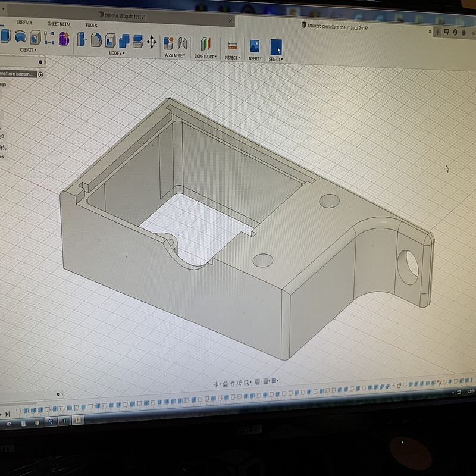Open a new design tab with plus button
Screen dimensions: 476x476
(438, 32)
